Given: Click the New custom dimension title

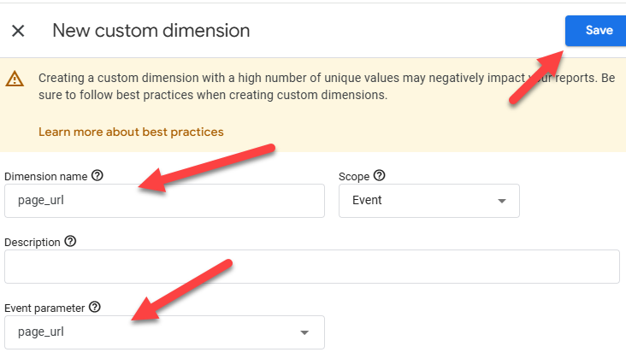Looking at the screenshot, I should coord(151,31).
